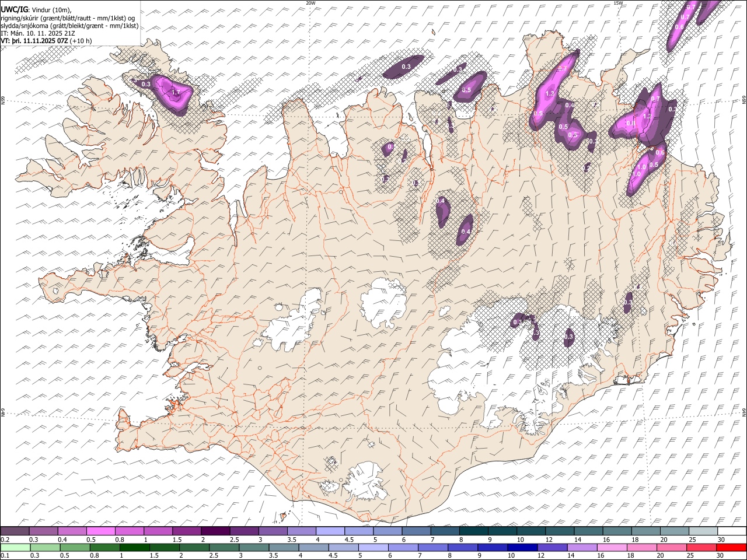Click the UWC/IG title in the legend box
The image size is (747, 560).
[x=14, y=10]
